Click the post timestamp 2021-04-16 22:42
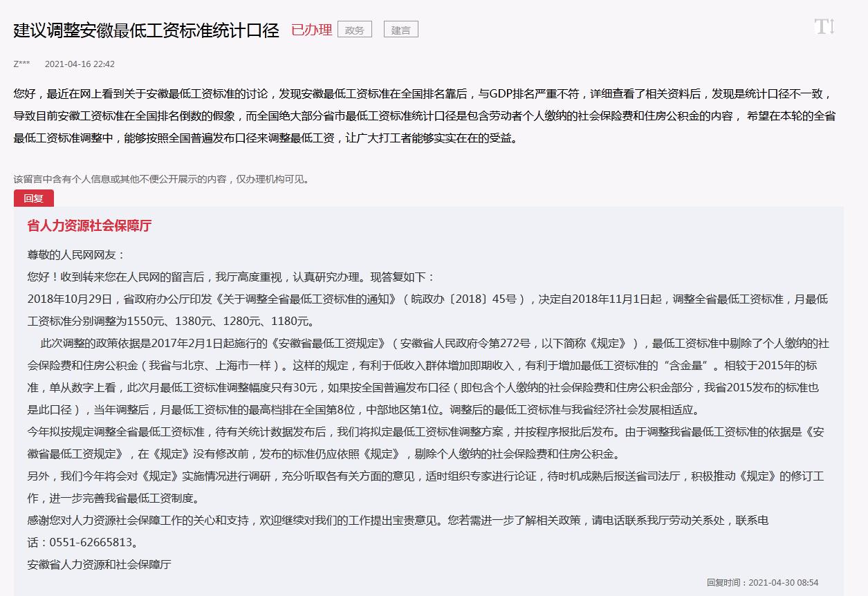Viewport: 868px width, 596px height. click(80, 64)
